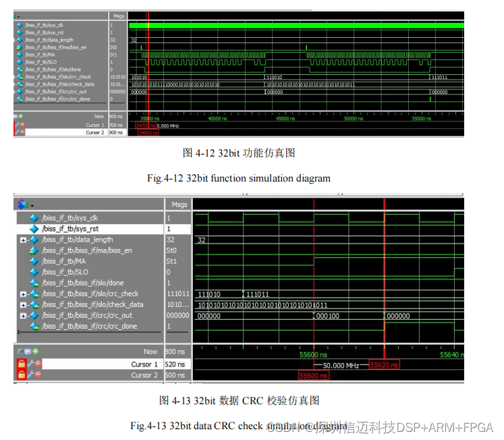Image resolution: width=504 pixels, height=440 pixels.
Task: Delete Cursor 2 using red minus icon lower panel
Action: [38, 375]
